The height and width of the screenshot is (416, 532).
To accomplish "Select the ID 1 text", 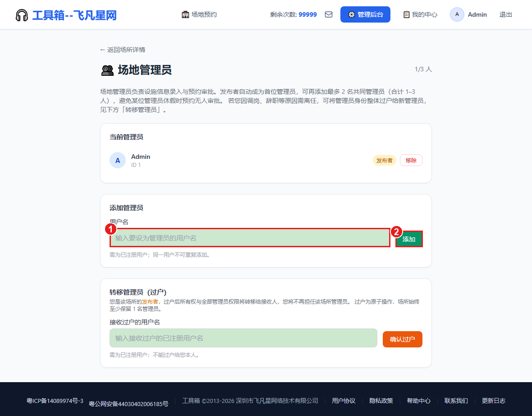I will pyautogui.click(x=136, y=165).
